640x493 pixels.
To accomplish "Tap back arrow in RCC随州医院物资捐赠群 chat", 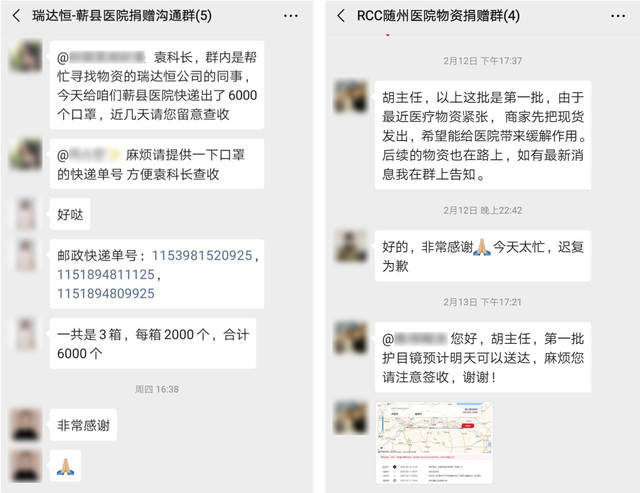I will pos(341,16).
